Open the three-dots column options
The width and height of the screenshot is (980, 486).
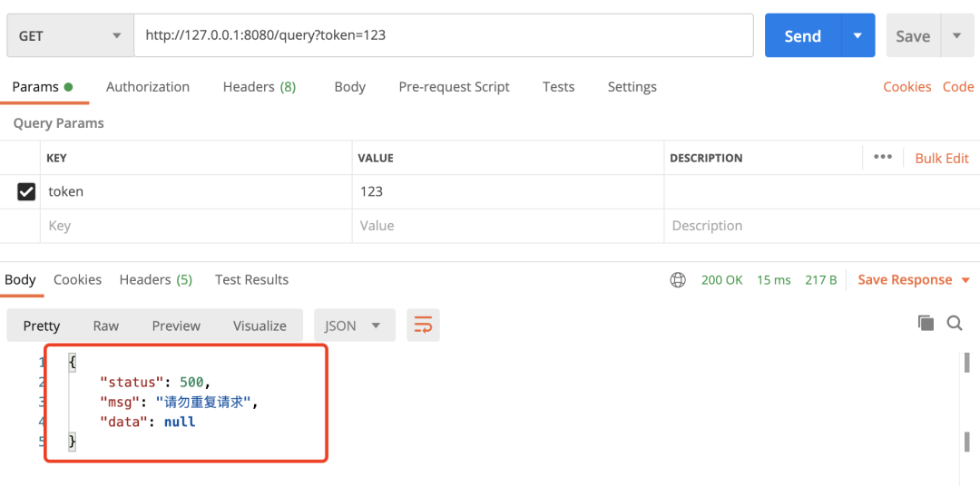click(x=883, y=157)
